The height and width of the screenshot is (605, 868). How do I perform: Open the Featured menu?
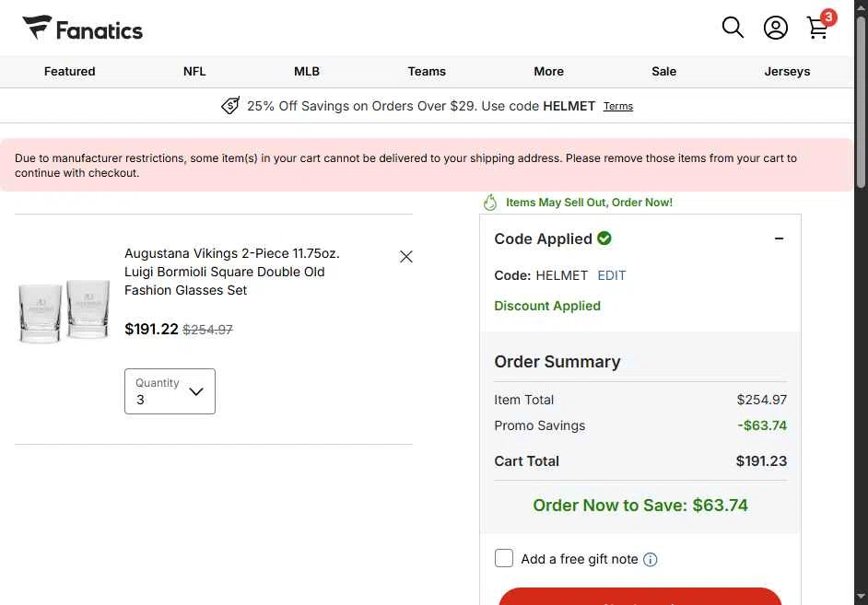click(x=70, y=71)
